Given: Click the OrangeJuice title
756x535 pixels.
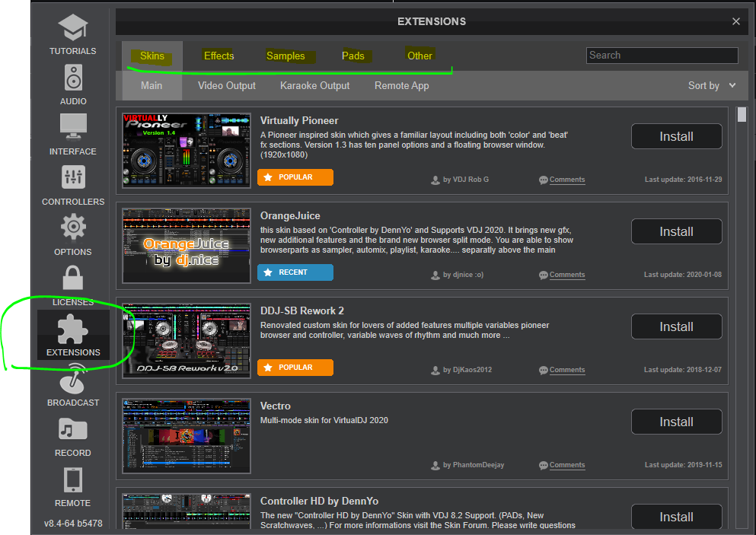Looking at the screenshot, I should [290, 216].
